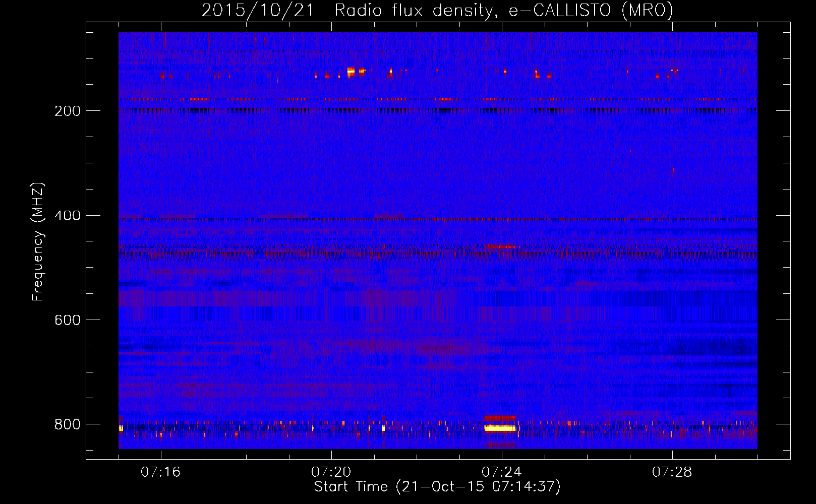The width and height of the screenshot is (816, 504).
Task: Click the 07:28 time tick label
Action: (x=672, y=472)
